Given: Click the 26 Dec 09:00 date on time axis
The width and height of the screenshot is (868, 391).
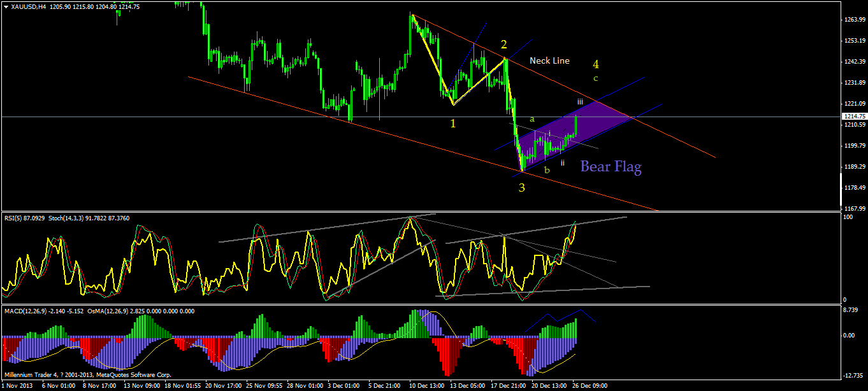Looking at the screenshot, I should pyautogui.click(x=591, y=385).
